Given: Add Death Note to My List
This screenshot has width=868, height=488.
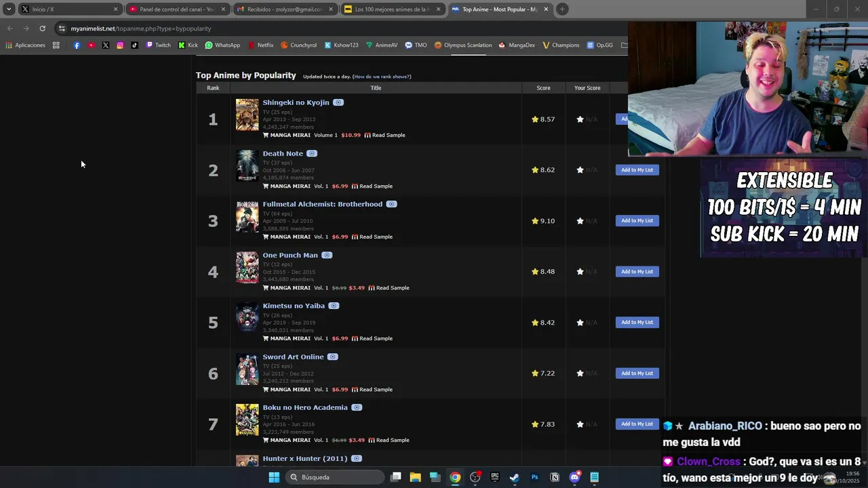Looking at the screenshot, I should tap(637, 170).
